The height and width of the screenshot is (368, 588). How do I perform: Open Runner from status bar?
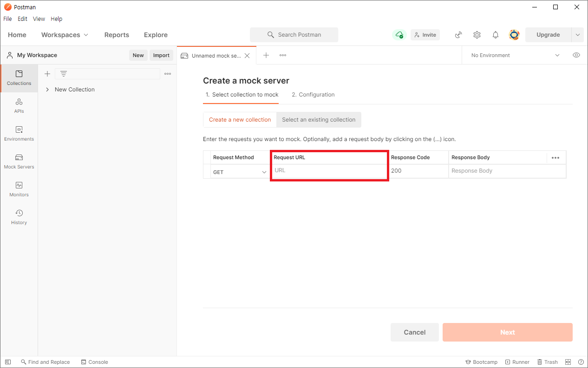click(517, 362)
